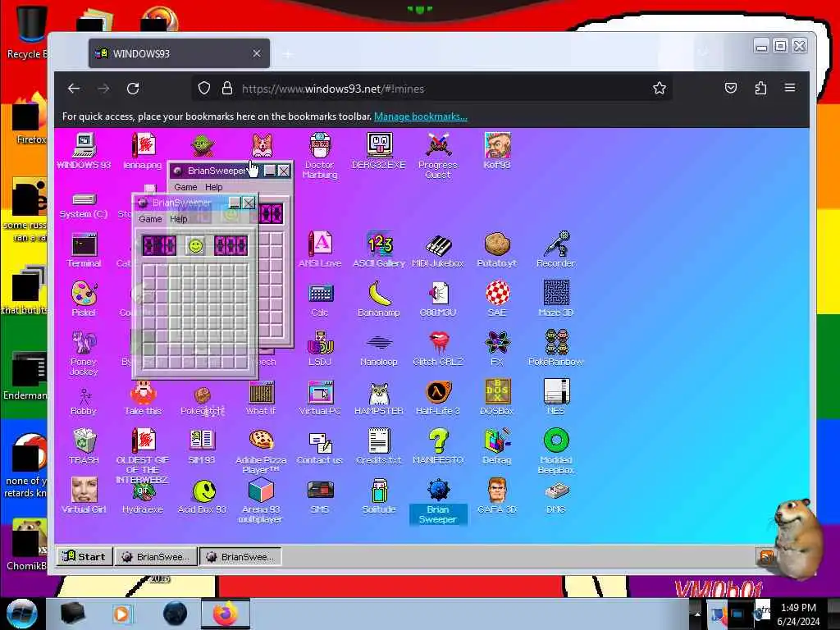
Task: Show hidden system tray icons arrow
Action: 697,614
